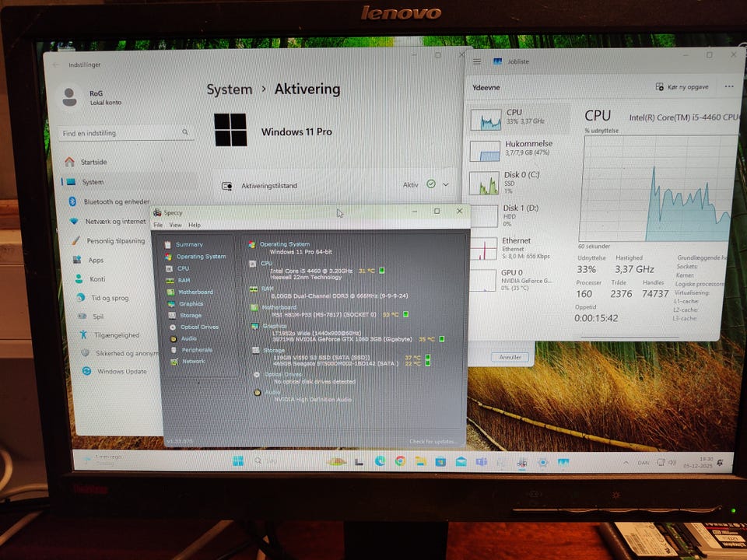Switch to Settings gear icon on taskbar
Viewport: 747px width, 560px height.
click(542, 462)
